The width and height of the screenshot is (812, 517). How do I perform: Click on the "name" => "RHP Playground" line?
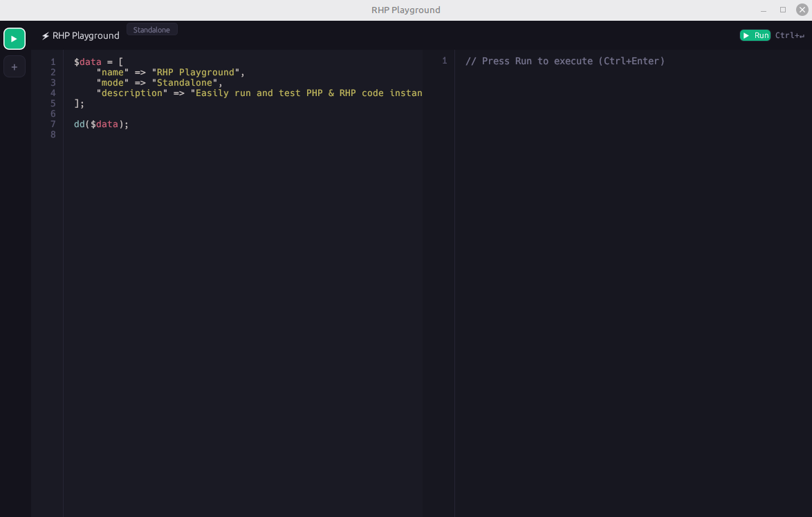(x=170, y=72)
